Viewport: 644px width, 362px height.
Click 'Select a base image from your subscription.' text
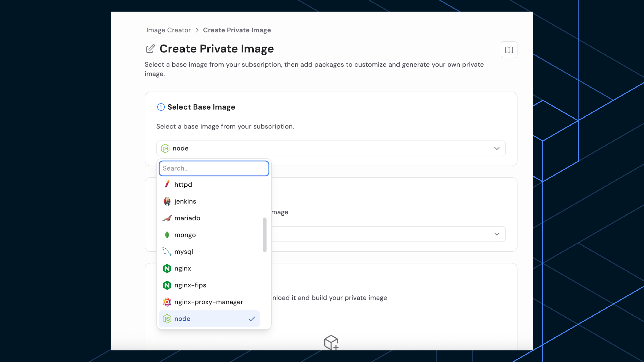click(x=225, y=126)
